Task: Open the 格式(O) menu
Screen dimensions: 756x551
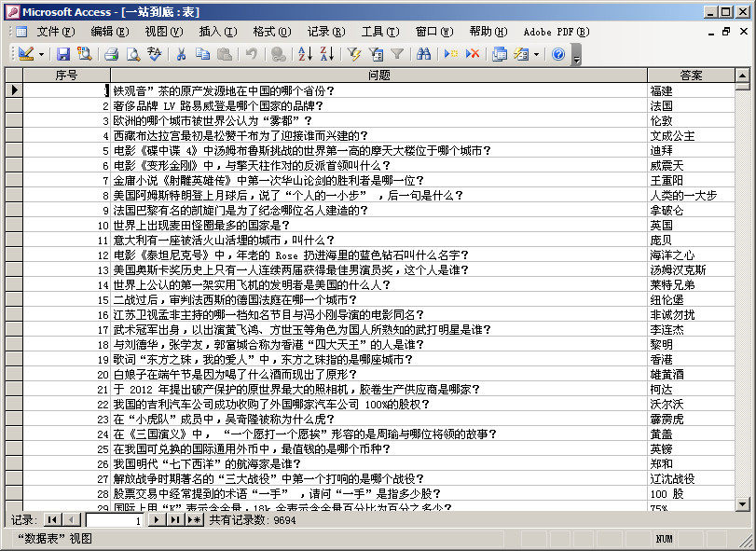Action: pyautogui.click(x=272, y=32)
